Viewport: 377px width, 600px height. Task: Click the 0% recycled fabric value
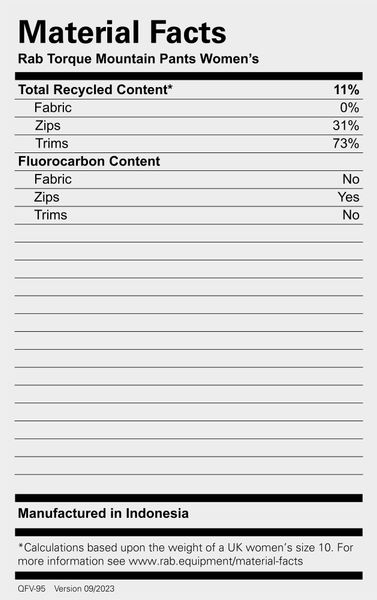(x=349, y=108)
